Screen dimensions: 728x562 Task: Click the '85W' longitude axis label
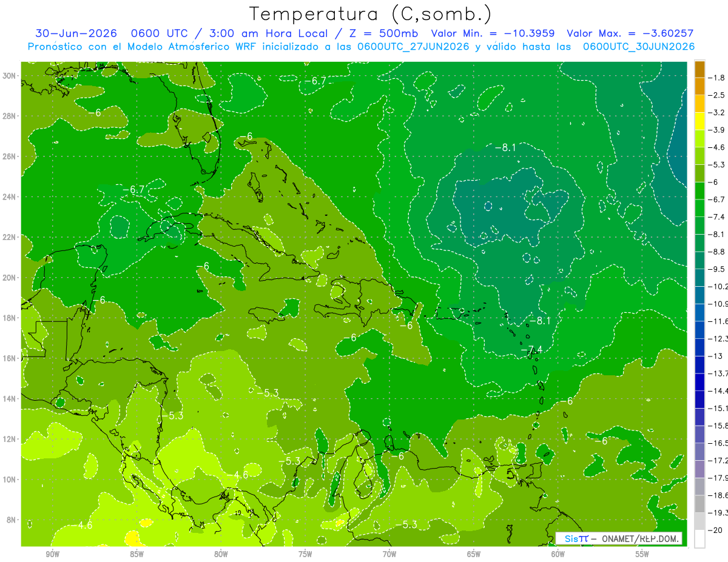click(136, 554)
